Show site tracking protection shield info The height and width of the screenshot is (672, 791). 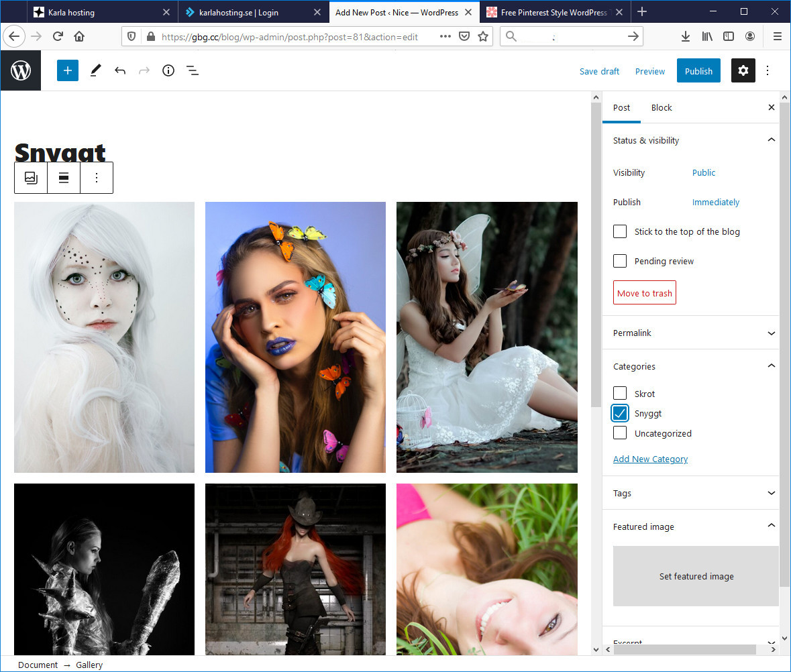point(131,36)
